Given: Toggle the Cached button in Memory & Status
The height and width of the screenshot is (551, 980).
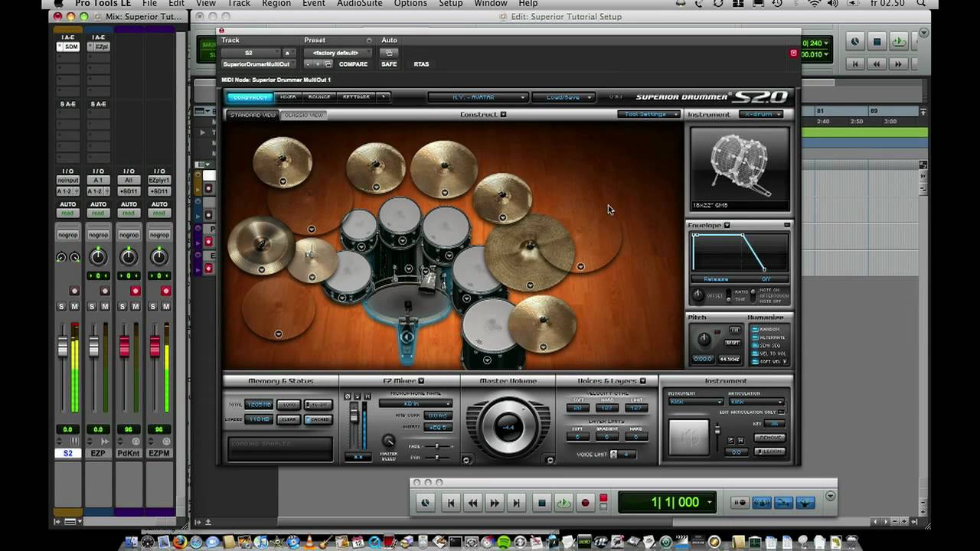Looking at the screenshot, I should coord(317,419).
